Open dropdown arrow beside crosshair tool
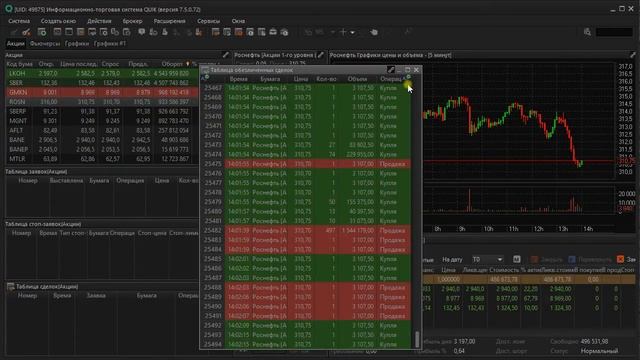 [352, 32]
